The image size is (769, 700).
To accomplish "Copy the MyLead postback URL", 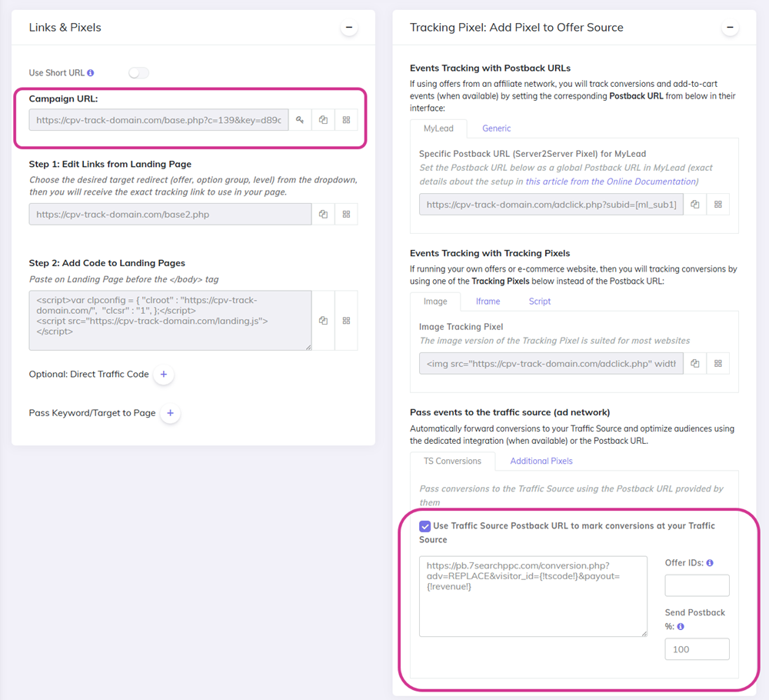I will (695, 205).
